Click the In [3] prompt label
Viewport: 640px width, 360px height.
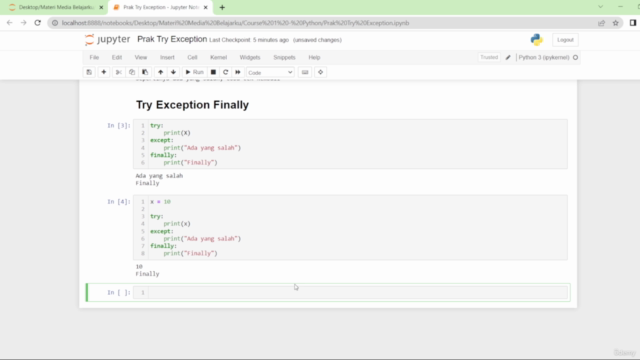[x=119, y=125]
